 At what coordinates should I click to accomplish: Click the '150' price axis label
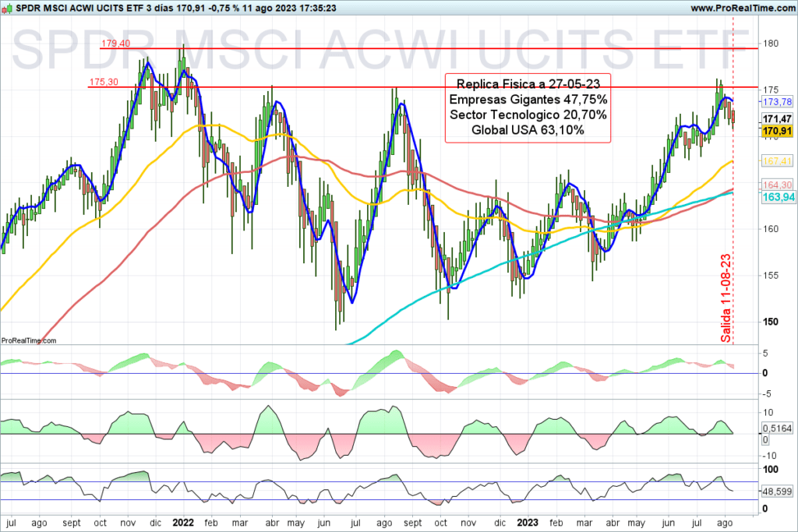pyautogui.click(x=771, y=322)
